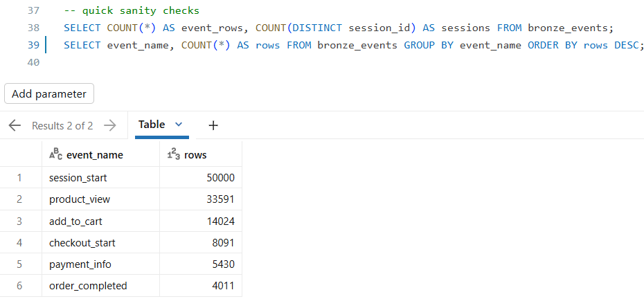Screen dimensions: 644x299
Task: Click the 8091 rows value
Action: pos(224,243)
